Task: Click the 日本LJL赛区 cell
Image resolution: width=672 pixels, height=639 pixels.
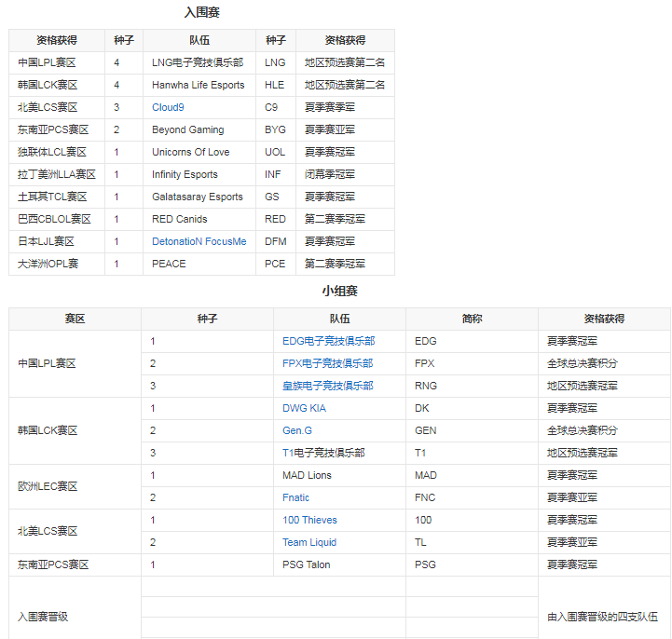Action: tap(57, 241)
